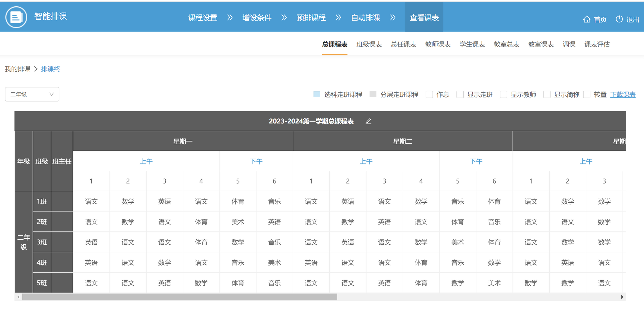This screenshot has height=325, width=644.
Task: Toggle the 显示走班 checkbox
Action: tap(460, 95)
